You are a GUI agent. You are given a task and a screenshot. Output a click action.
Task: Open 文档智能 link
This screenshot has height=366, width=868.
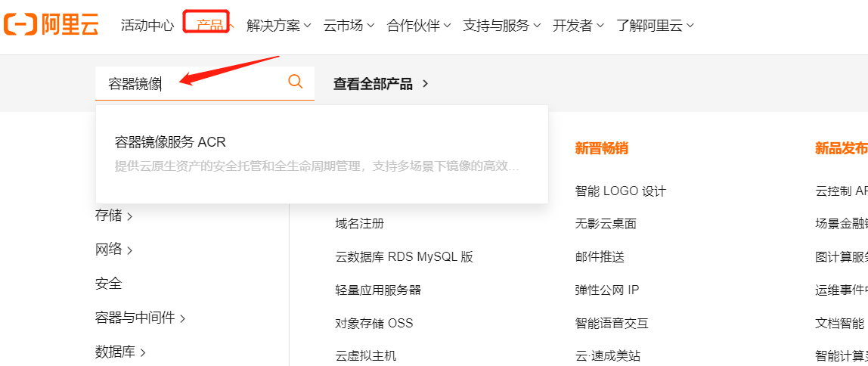(x=840, y=324)
